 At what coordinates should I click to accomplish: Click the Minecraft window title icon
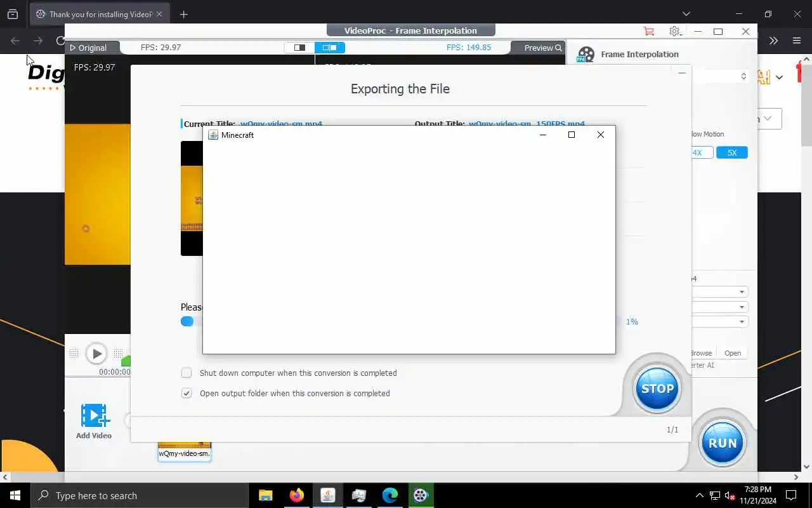click(213, 135)
